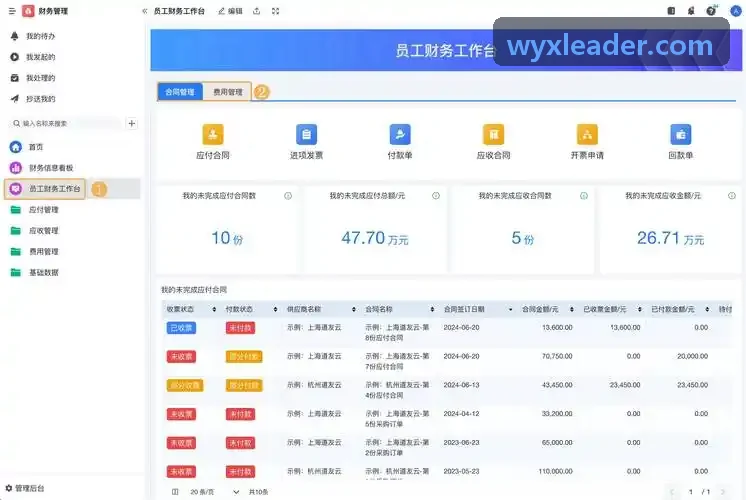Click the red 财务管理 app logo
This screenshot has height=500, width=746.
coord(29,11)
